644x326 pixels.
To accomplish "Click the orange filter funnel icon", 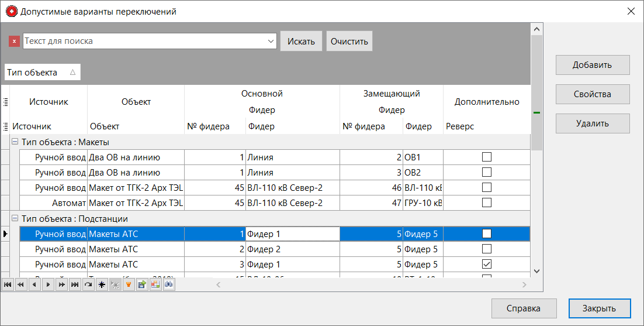I will pyautogui.click(x=128, y=284).
